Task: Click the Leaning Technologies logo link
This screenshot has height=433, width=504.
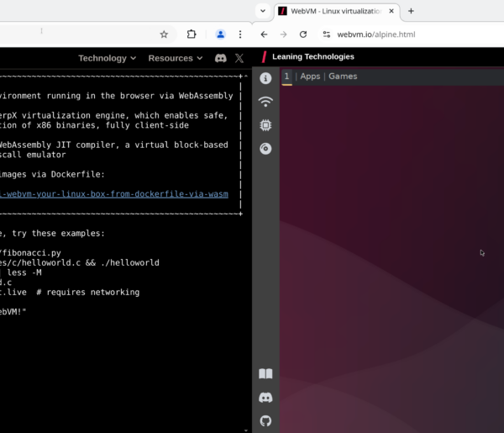Action: [x=308, y=57]
